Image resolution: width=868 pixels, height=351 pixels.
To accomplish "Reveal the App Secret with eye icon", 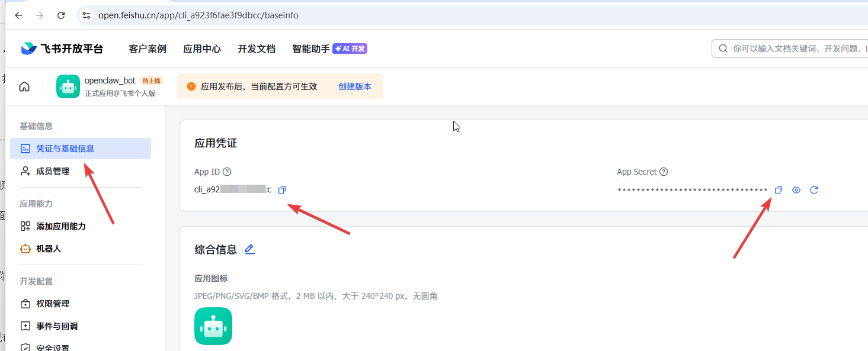I will (796, 190).
